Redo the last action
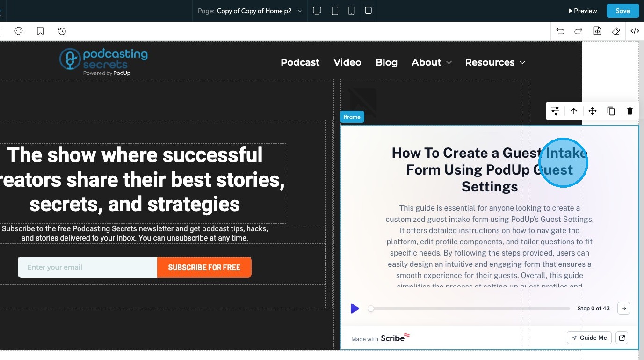 coord(579,31)
